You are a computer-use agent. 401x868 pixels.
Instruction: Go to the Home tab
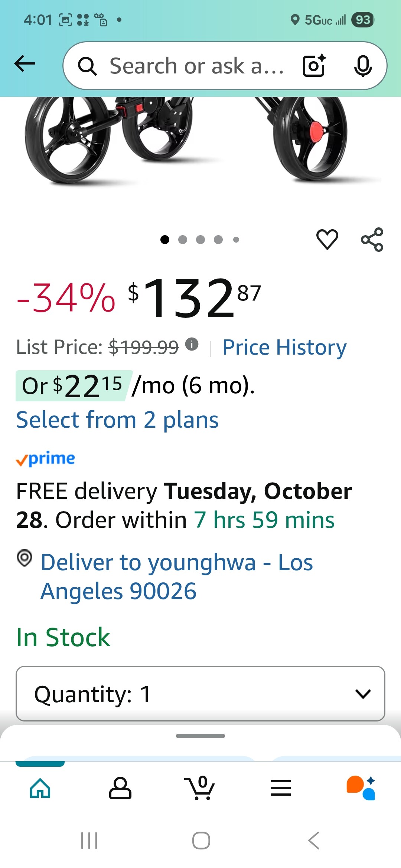[40, 788]
